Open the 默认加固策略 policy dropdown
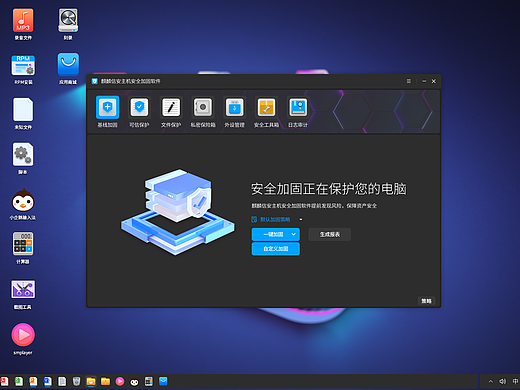This screenshot has width=520, height=390. [x=277, y=219]
